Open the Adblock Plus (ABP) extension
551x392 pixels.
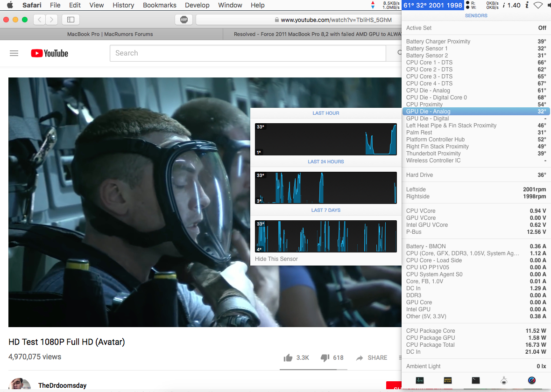point(184,20)
